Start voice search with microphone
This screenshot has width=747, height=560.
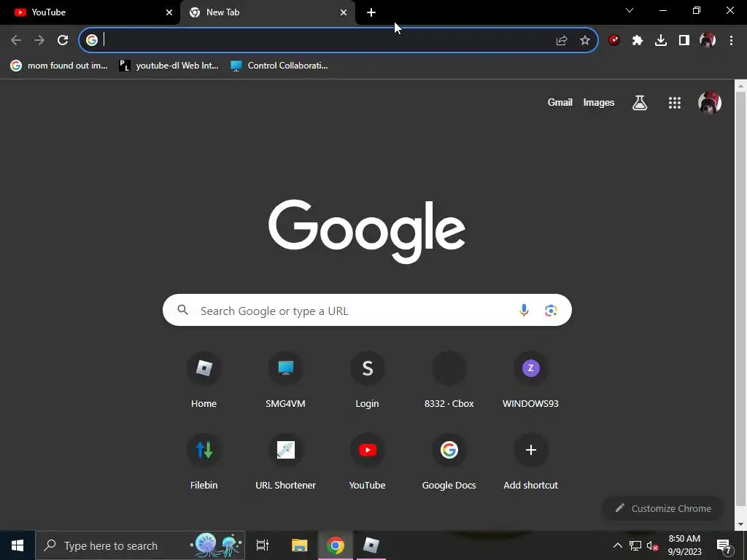click(524, 311)
